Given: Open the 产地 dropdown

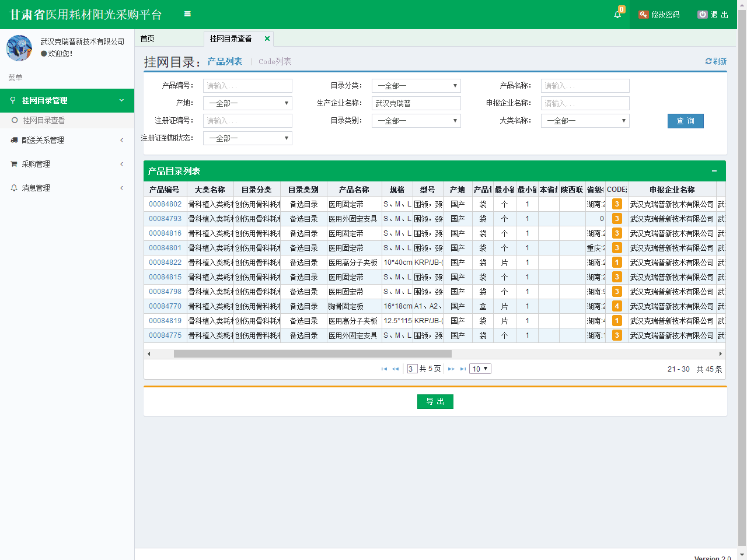Looking at the screenshot, I should coord(247,103).
